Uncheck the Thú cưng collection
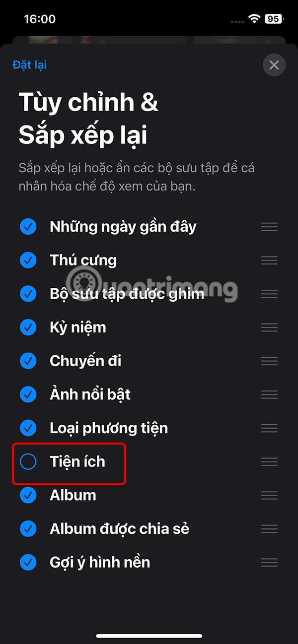Viewport: 298px width, 644px height. click(28, 260)
